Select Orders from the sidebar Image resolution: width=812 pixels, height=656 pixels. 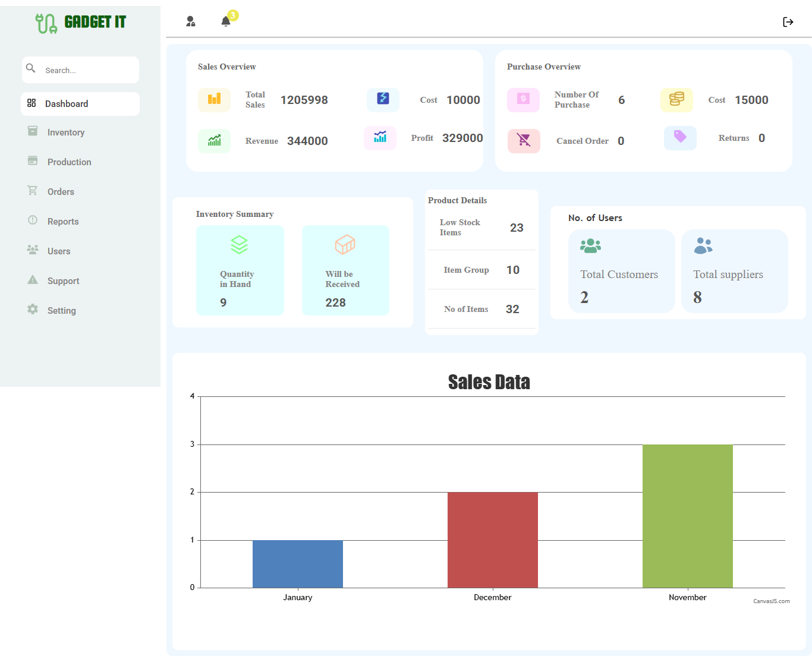coord(60,191)
